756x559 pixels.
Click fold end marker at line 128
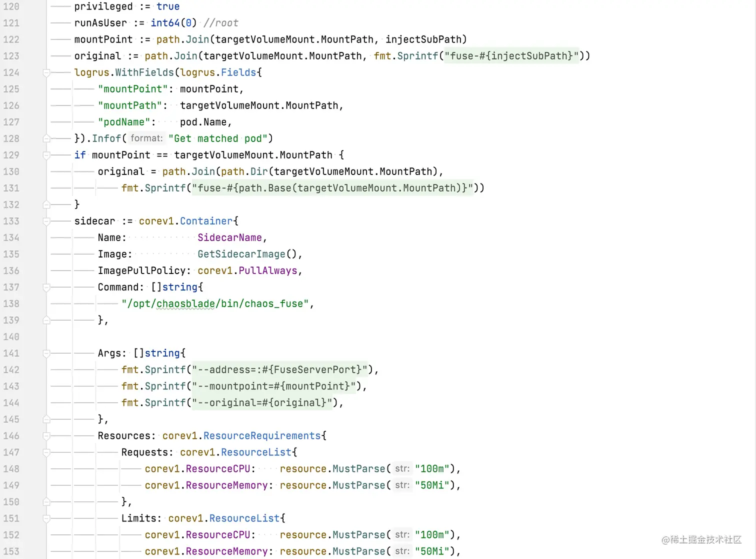46,138
